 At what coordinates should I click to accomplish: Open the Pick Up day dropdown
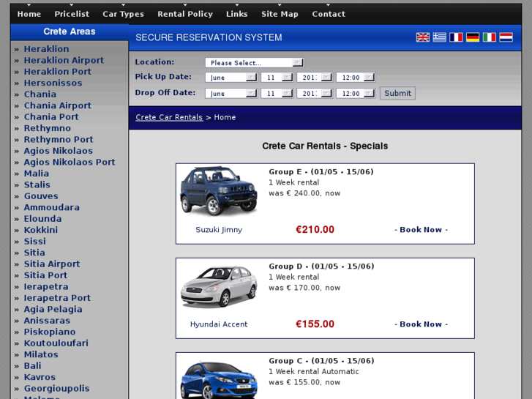point(277,78)
